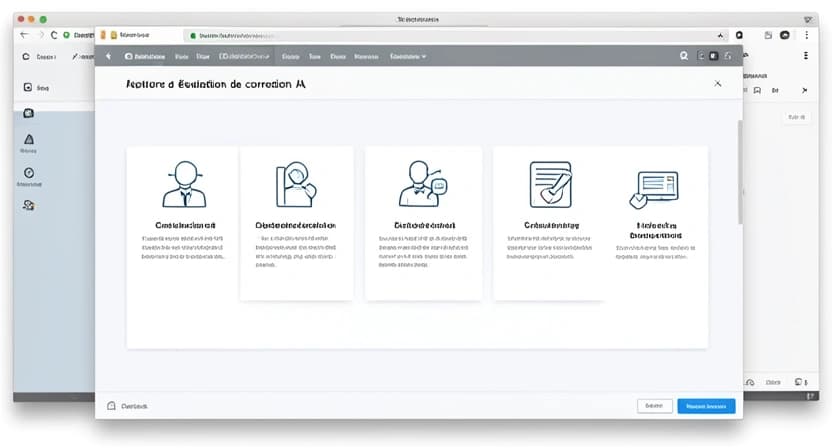Select the person-with-magnifier card
This screenshot has height=448, width=832.
(x=297, y=223)
